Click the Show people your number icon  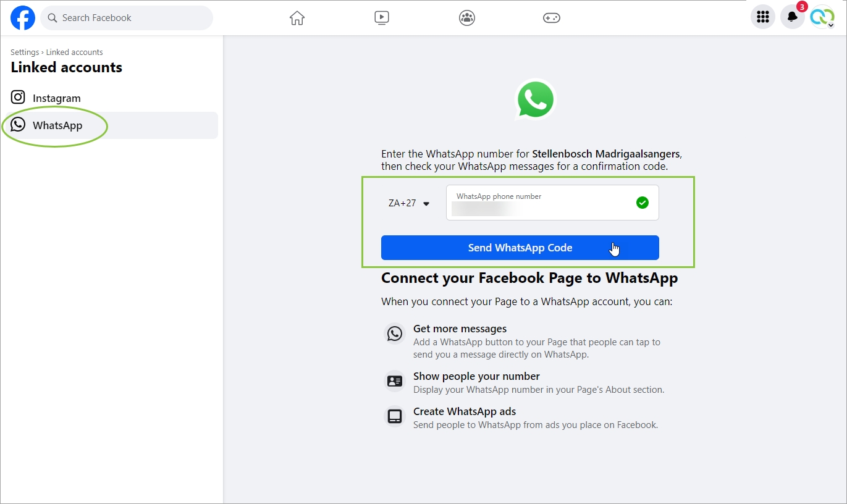point(395,381)
